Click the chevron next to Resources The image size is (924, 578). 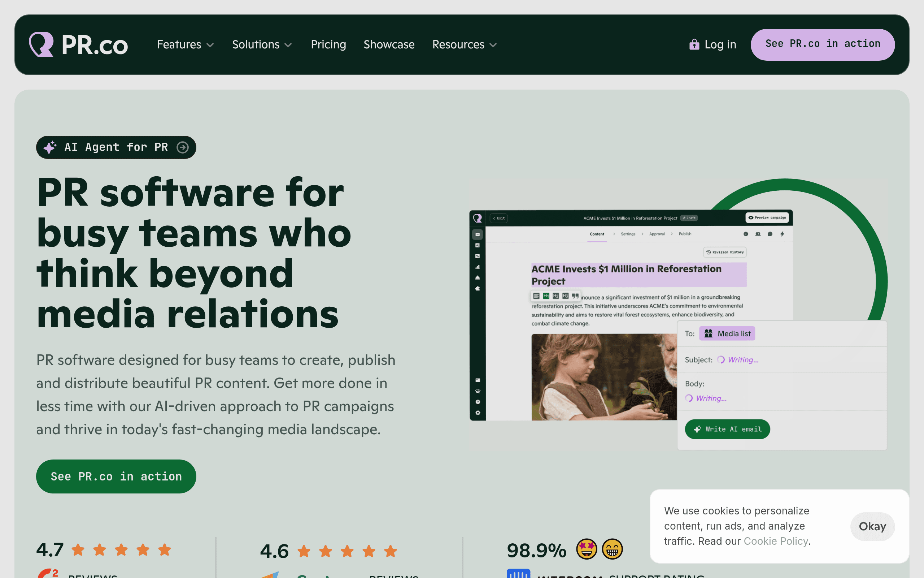point(493,46)
